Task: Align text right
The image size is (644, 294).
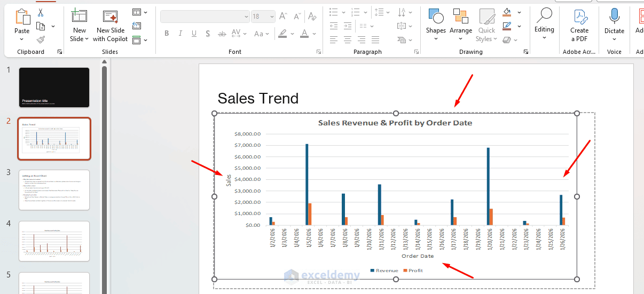Action: [x=362, y=39]
